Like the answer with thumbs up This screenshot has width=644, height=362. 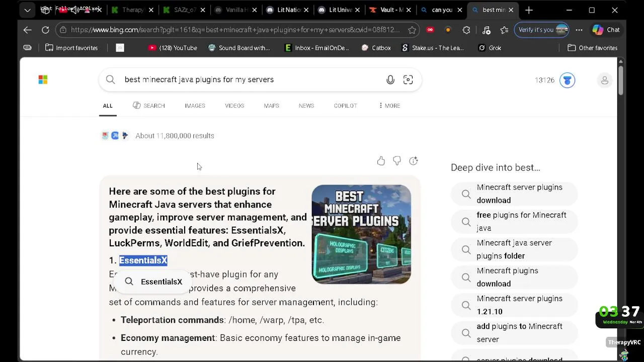pos(381,161)
